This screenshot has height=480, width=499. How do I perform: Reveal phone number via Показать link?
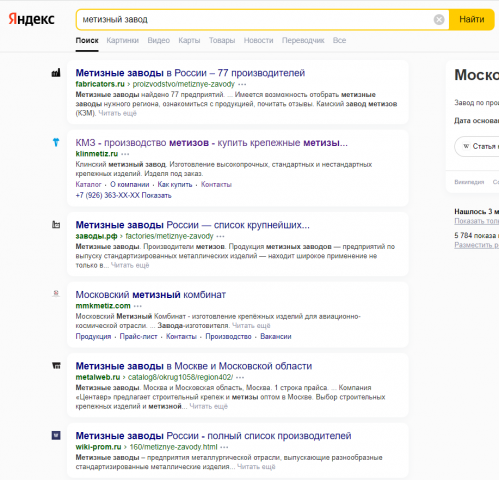156,195
